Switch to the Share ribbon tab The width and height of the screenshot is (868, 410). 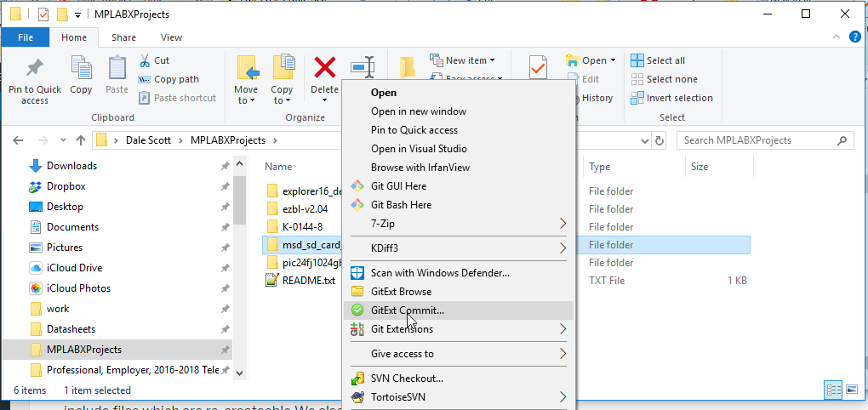click(x=123, y=37)
